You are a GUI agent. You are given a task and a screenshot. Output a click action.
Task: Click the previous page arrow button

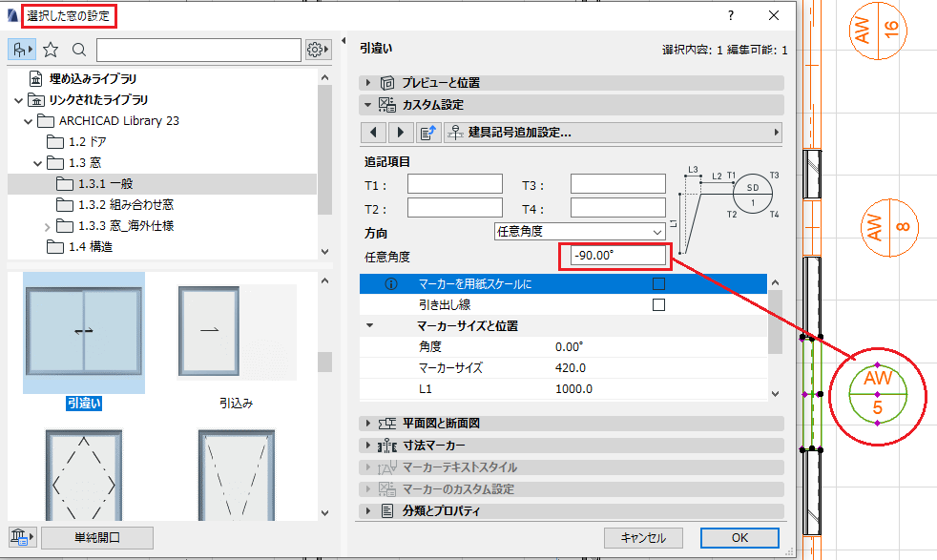[x=373, y=132]
